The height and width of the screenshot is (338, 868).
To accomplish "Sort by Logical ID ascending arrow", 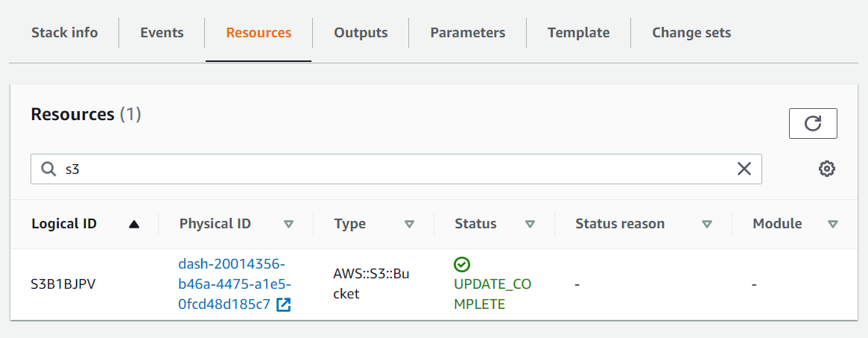I will [x=134, y=224].
